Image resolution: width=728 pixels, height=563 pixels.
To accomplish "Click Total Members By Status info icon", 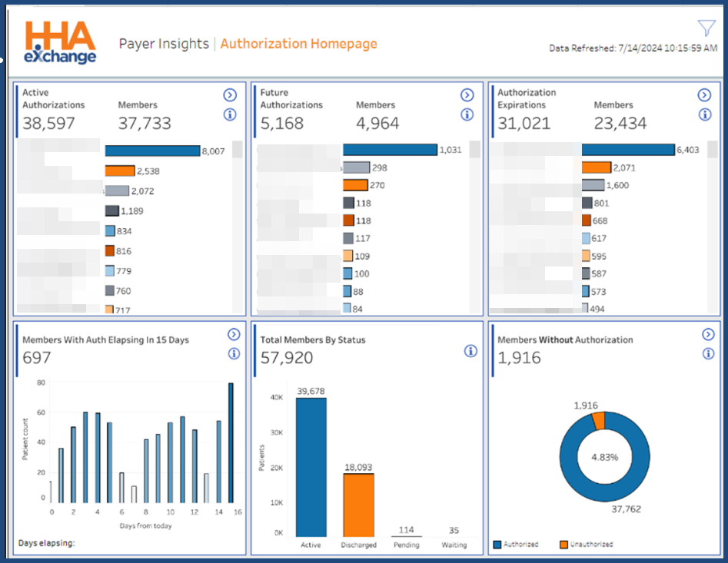I will point(470,351).
